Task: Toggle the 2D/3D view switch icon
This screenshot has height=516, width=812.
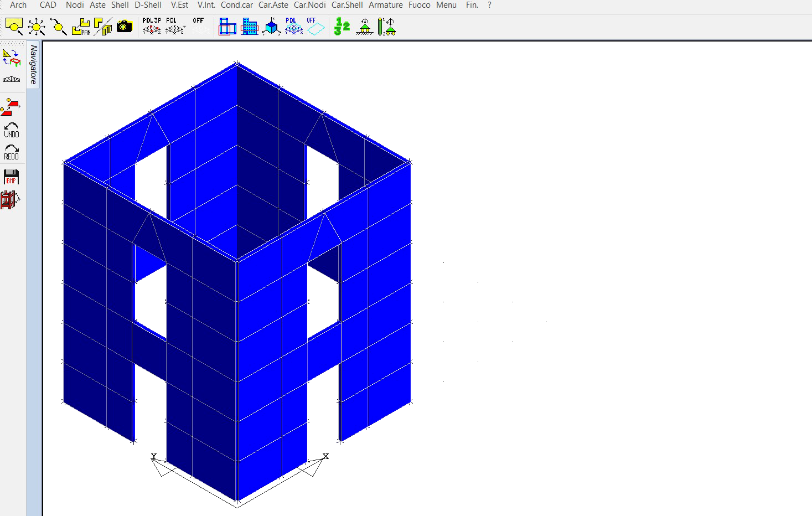Action: [x=103, y=27]
